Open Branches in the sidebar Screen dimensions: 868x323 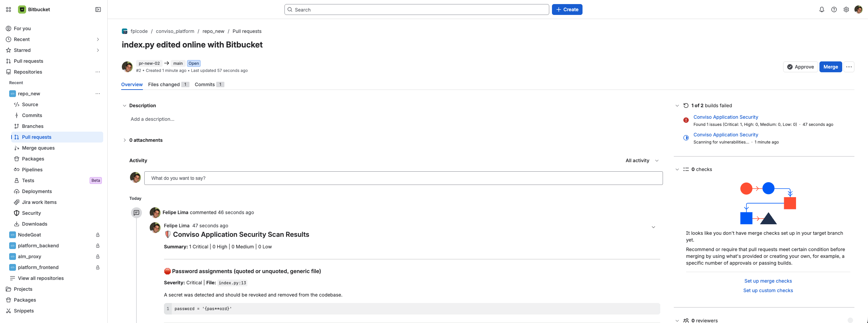click(x=57, y=126)
